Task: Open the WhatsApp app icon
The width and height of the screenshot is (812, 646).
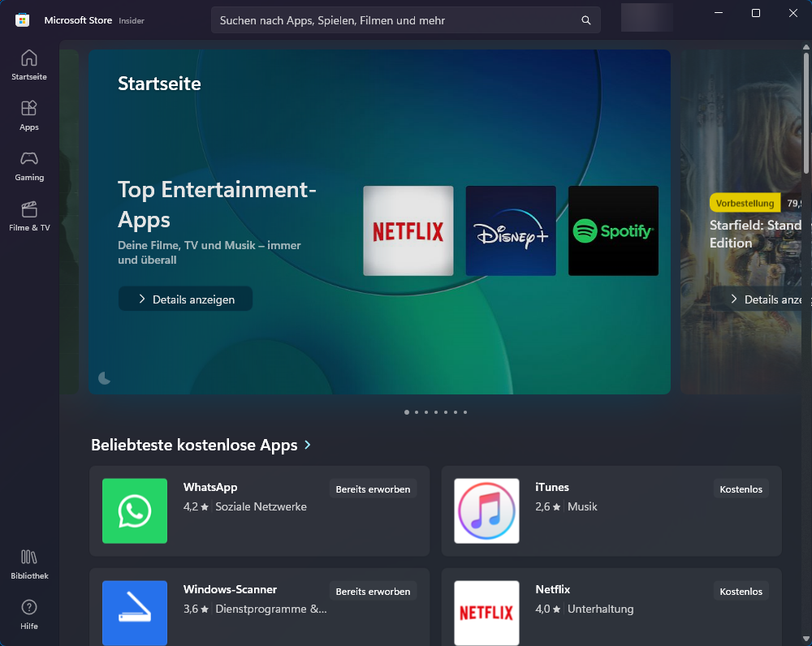Action: (135, 510)
